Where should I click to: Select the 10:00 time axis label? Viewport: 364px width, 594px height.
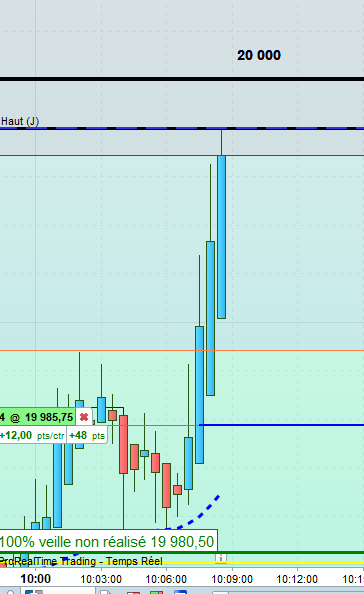click(x=35, y=579)
